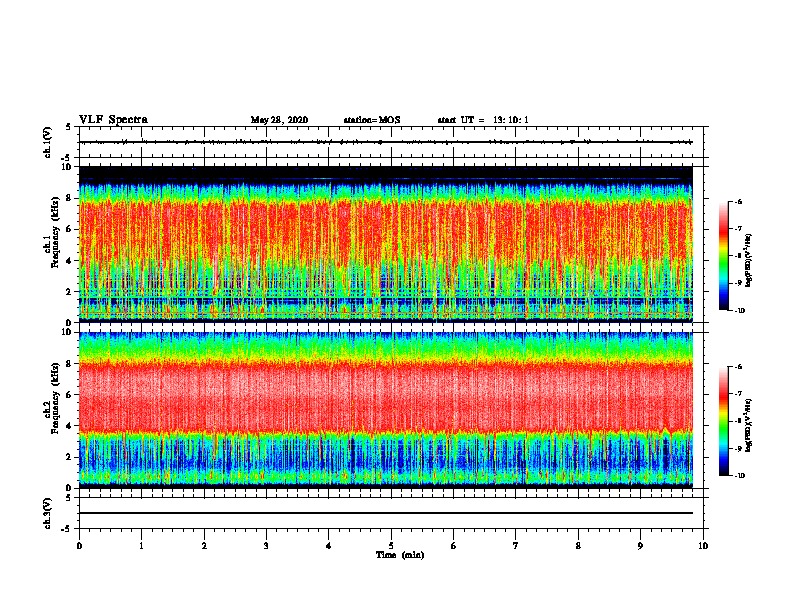Click the 4 kHz tick label on ch.2
The width and height of the screenshot is (792, 612).
click(x=69, y=426)
